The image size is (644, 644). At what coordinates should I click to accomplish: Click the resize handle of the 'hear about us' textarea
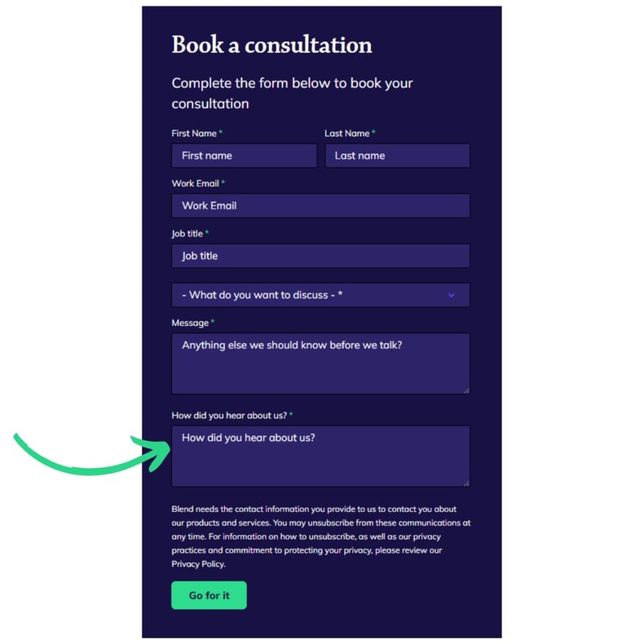[466, 483]
